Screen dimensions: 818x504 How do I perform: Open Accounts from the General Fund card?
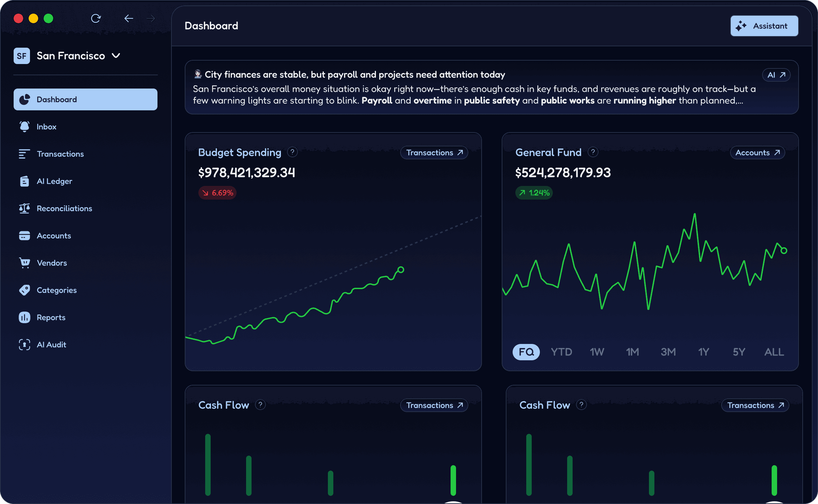tap(757, 153)
